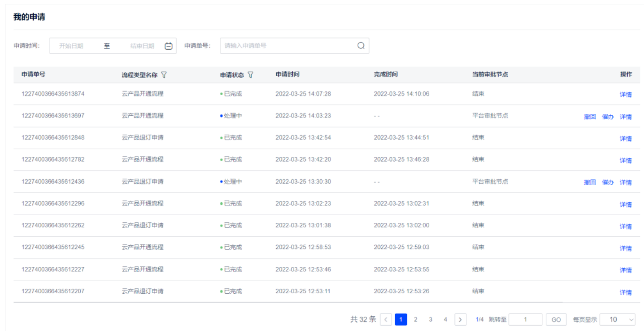
Task: Click the 当前审批节点 column header
Action: [490, 74]
